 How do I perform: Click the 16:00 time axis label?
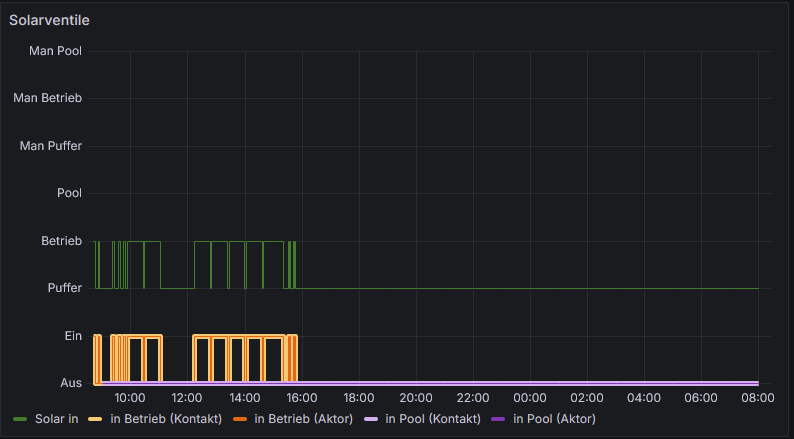coord(302,398)
